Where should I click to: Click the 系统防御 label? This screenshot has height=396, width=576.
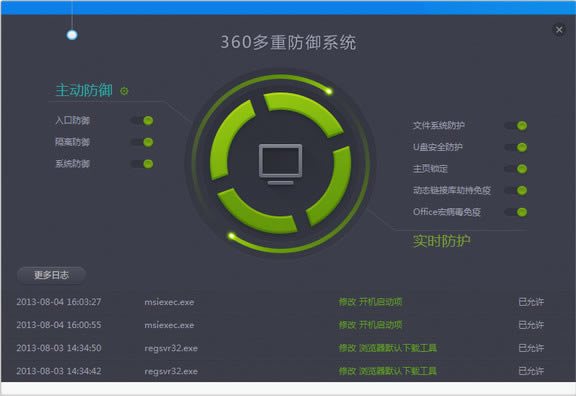[72, 164]
